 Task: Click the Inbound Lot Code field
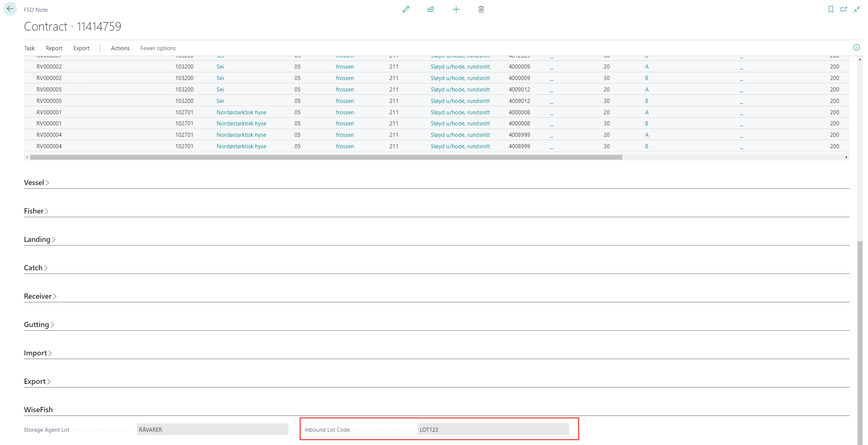493,430
